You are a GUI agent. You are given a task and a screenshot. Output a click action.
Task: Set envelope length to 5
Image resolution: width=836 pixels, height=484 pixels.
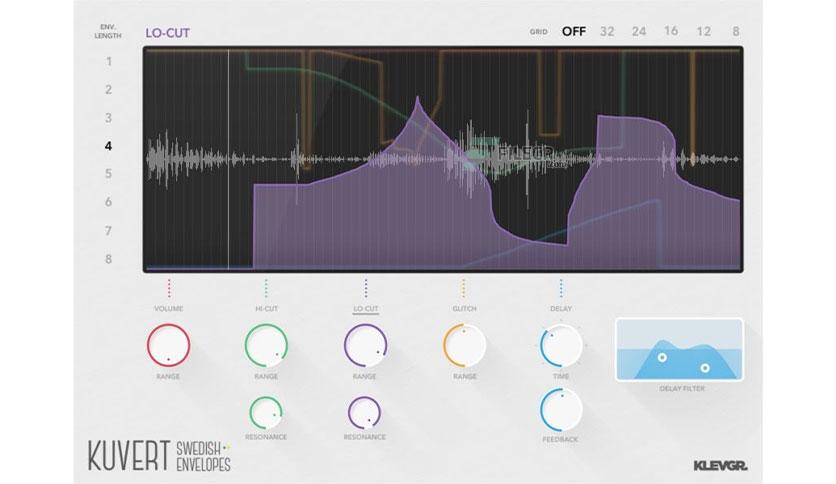click(109, 174)
